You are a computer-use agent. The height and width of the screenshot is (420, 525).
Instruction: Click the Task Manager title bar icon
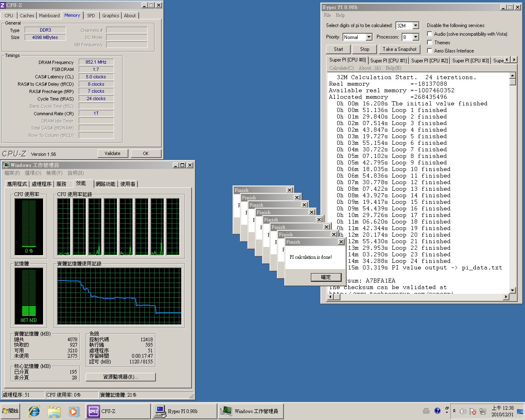click(6, 165)
